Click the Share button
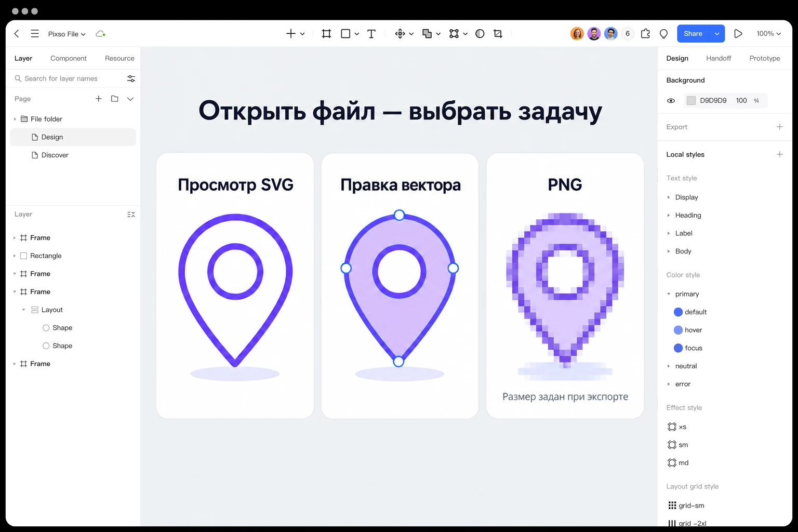 pos(693,34)
